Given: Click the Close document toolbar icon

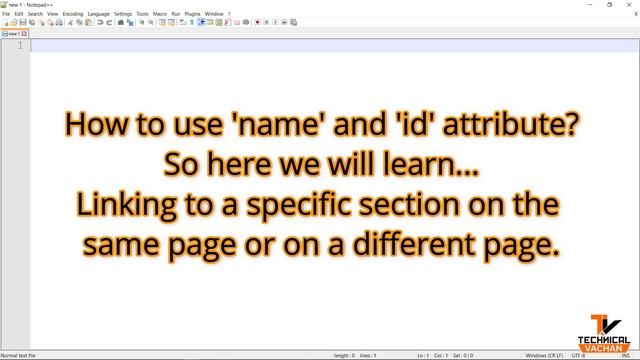Looking at the screenshot, I should (x=41, y=22).
